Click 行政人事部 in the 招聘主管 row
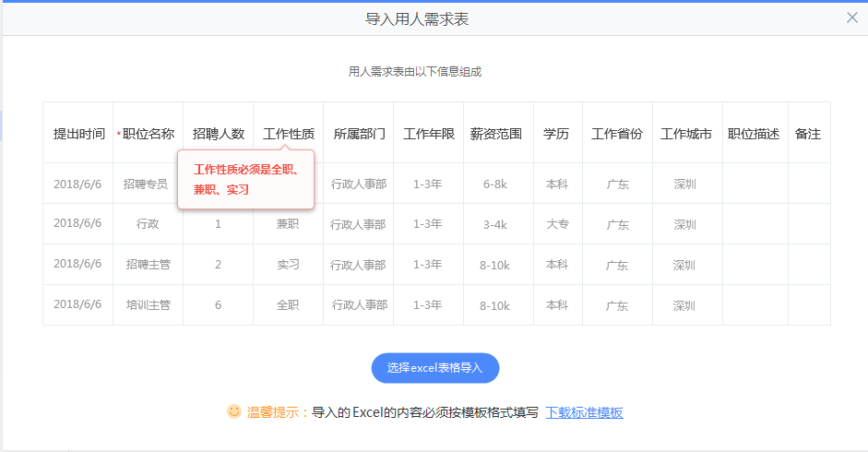868x452 pixels. click(x=358, y=265)
